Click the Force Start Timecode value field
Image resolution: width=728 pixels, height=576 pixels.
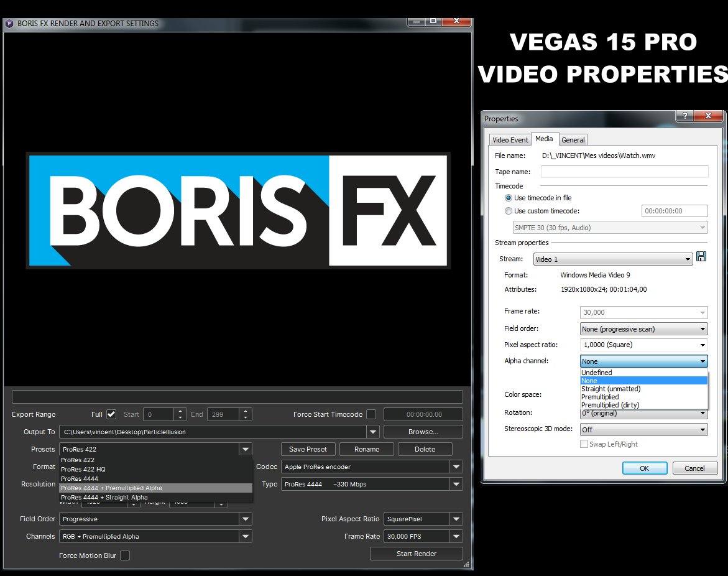423,414
